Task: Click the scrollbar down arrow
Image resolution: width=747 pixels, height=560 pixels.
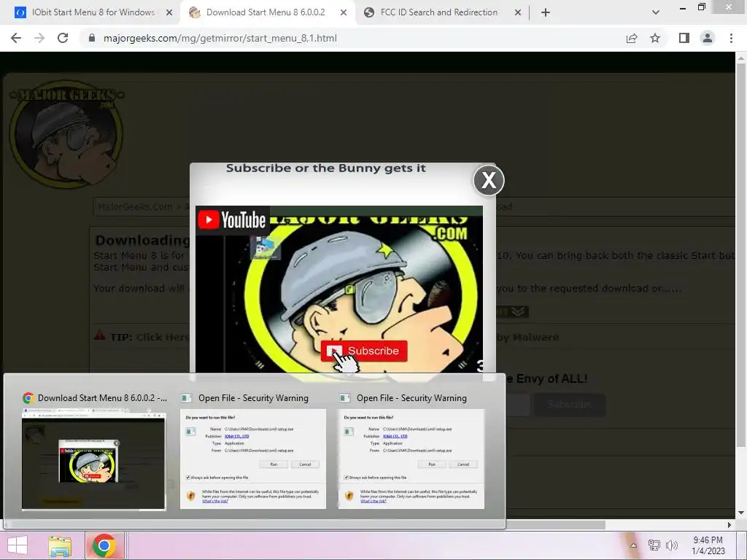Action: tap(741, 513)
